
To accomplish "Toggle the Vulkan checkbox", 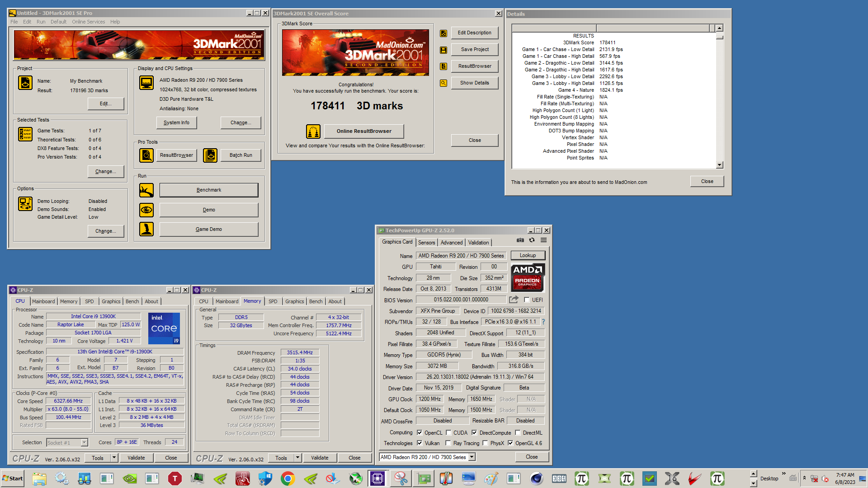I will (x=420, y=443).
